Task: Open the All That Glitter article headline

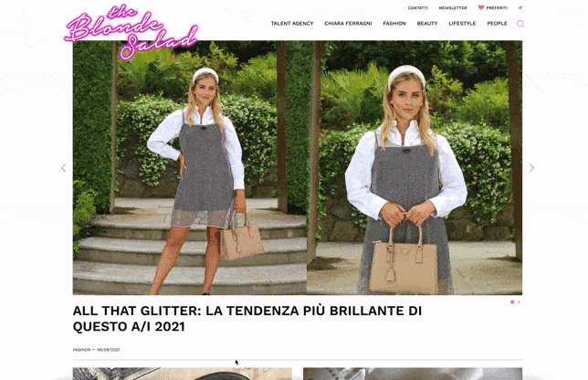Action: (x=247, y=319)
